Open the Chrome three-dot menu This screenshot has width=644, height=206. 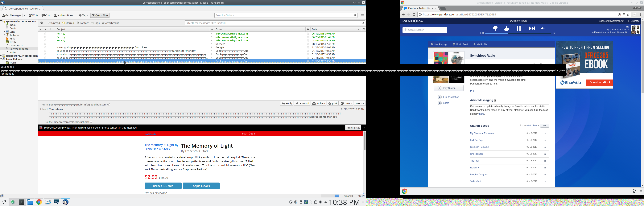point(641,14)
